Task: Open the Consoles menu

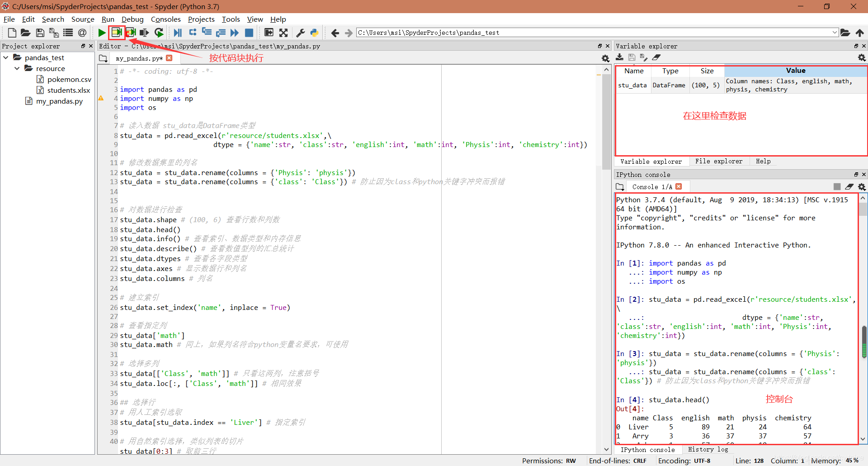Action: point(166,19)
